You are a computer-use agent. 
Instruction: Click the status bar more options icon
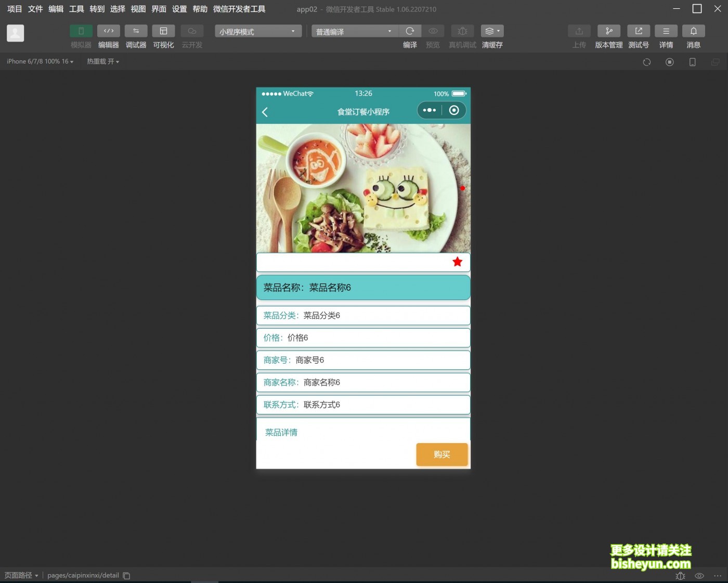(x=718, y=576)
